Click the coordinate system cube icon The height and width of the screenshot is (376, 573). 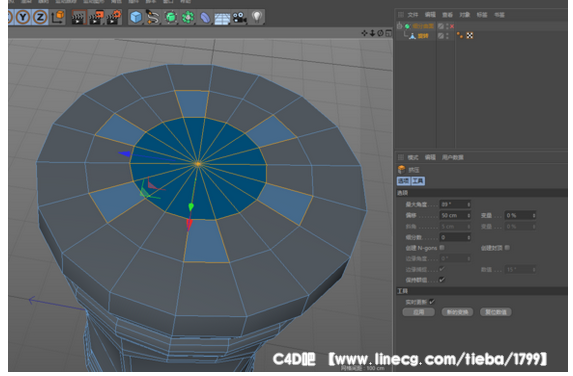pyautogui.click(x=57, y=17)
